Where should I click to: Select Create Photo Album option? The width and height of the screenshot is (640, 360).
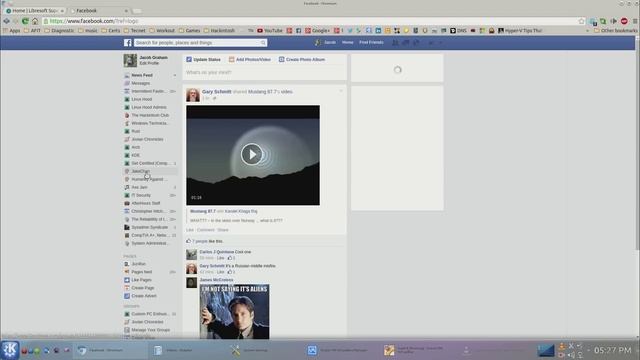click(x=302, y=60)
